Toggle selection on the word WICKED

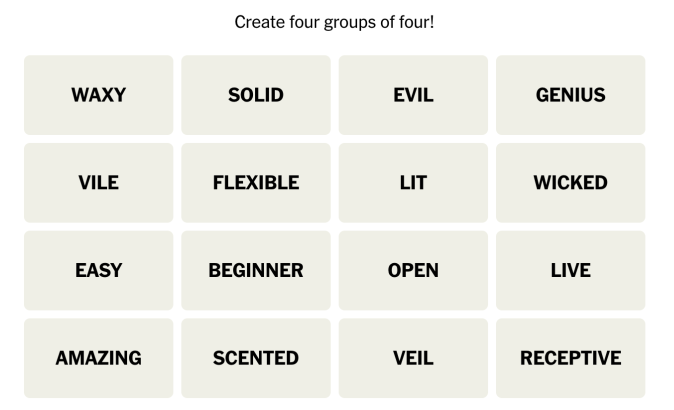tap(570, 183)
